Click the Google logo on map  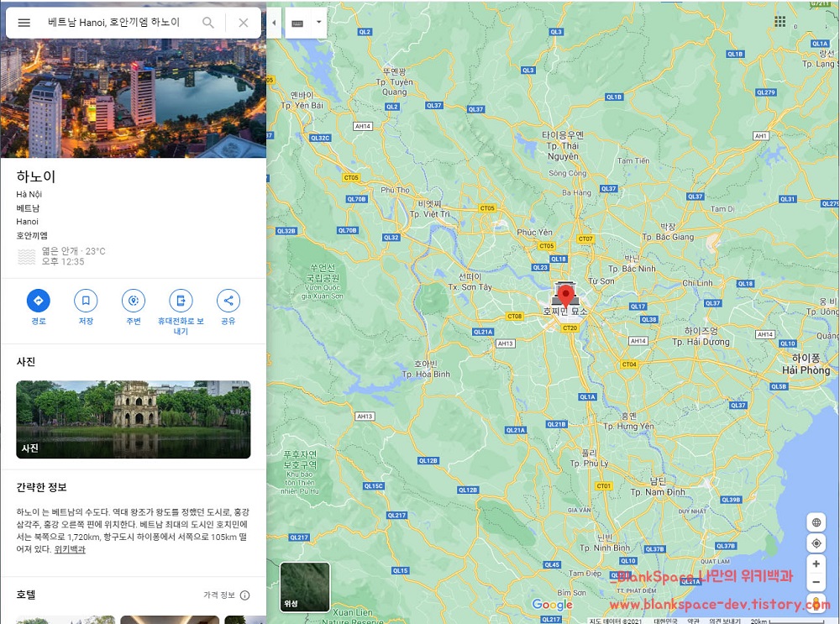(553, 604)
